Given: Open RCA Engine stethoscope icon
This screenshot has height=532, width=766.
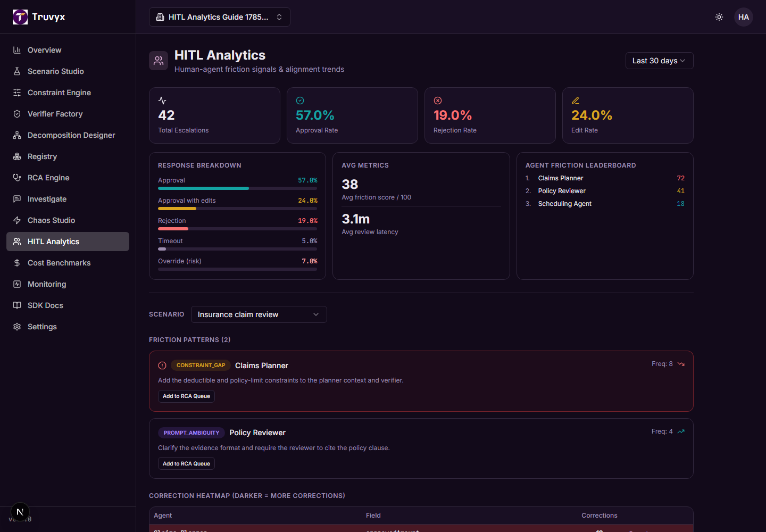Looking at the screenshot, I should click(17, 178).
